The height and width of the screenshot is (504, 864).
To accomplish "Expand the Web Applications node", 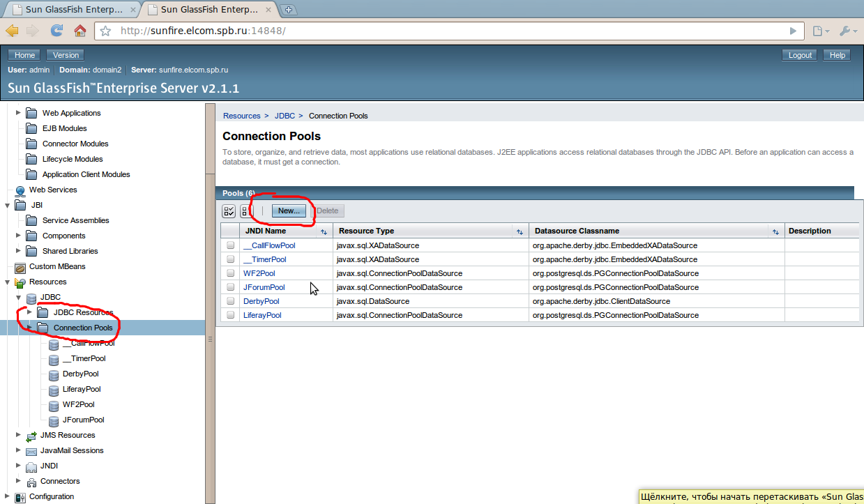I will point(19,113).
